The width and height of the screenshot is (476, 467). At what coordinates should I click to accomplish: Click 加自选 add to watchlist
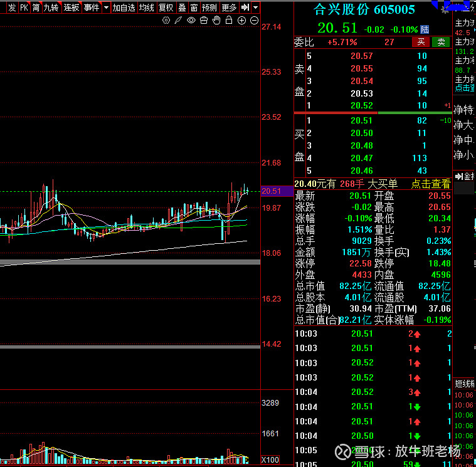click(x=124, y=8)
